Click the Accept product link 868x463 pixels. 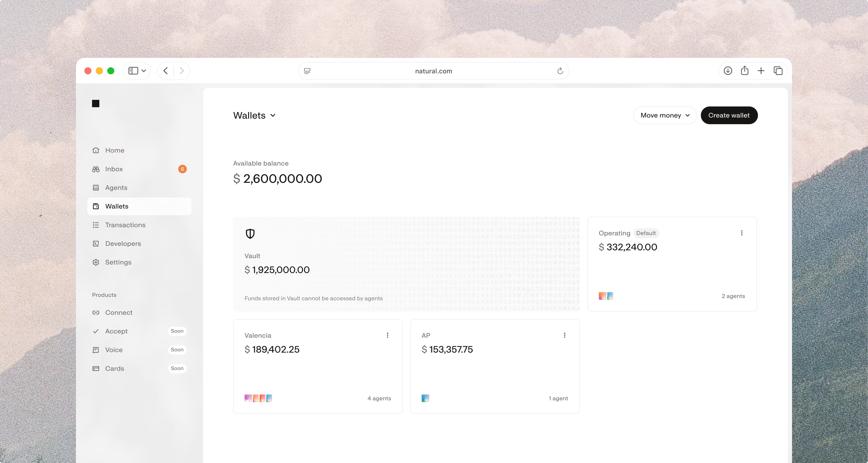pyautogui.click(x=139, y=331)
